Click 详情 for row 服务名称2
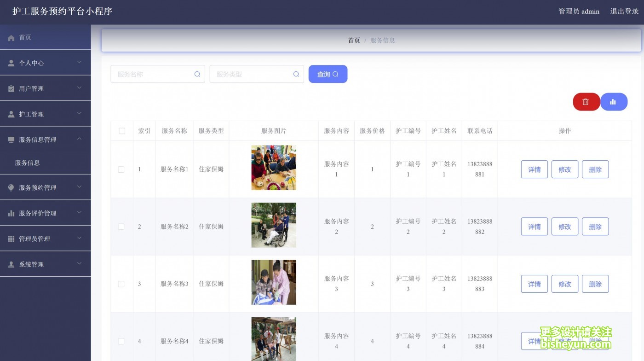This screenshot has width=644, height=361. 535,227
